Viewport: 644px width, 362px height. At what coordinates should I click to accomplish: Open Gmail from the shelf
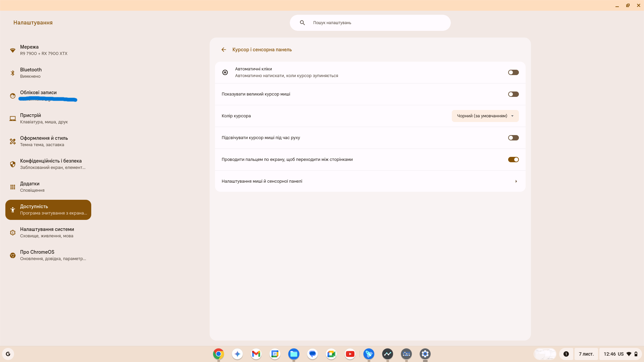256,354
